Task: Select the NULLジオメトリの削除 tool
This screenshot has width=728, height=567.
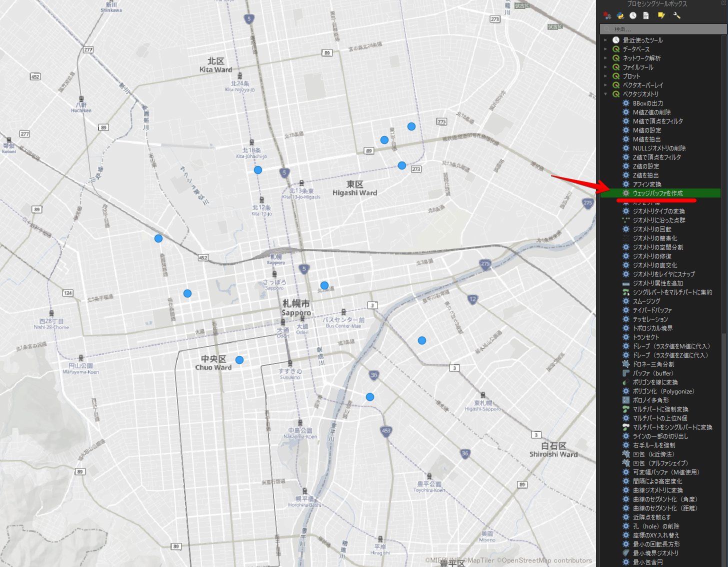Action: tap(659, 148)
